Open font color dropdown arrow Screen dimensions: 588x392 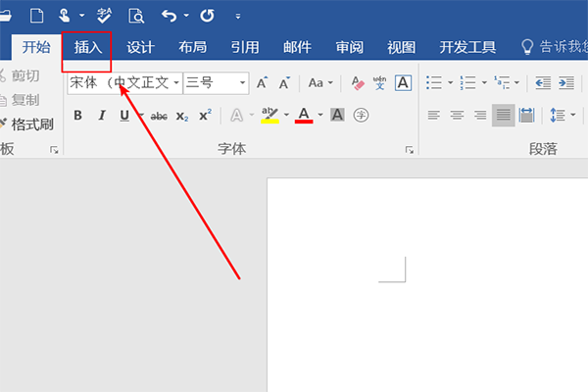(x=320, y=115)
